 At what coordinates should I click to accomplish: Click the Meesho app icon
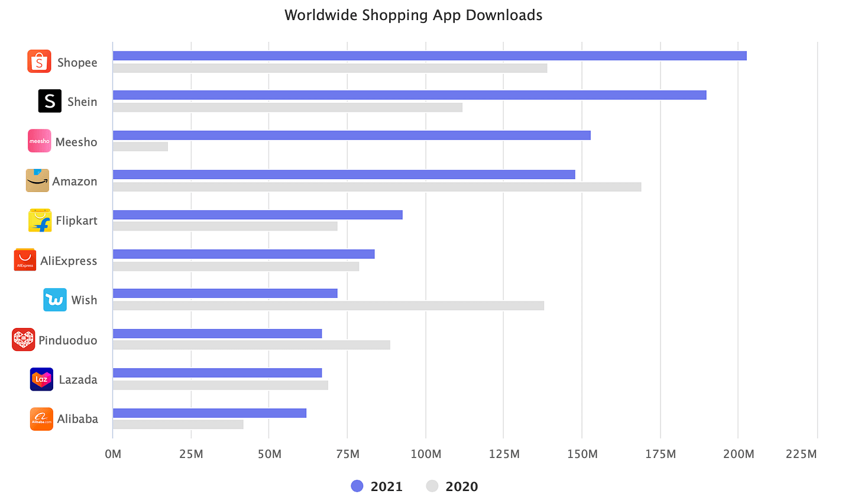[x=40, y=141]
